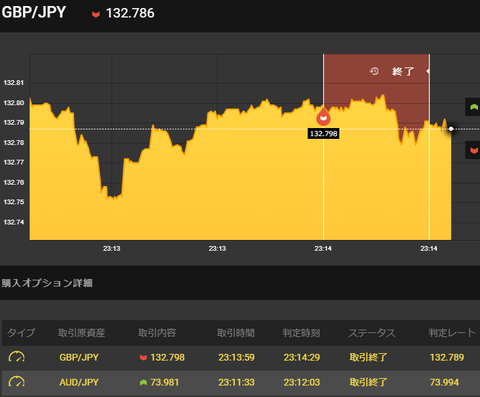The height and width of the screenshot is (397, 480).
Task: Click judgment rate 73.994
Action: 444,382
